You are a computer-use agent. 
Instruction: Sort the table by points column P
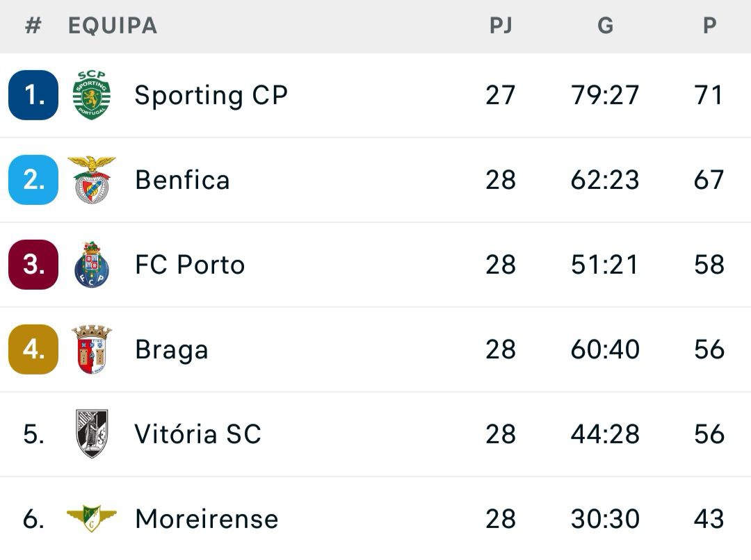pyautogui.click(x=709, y=26)
